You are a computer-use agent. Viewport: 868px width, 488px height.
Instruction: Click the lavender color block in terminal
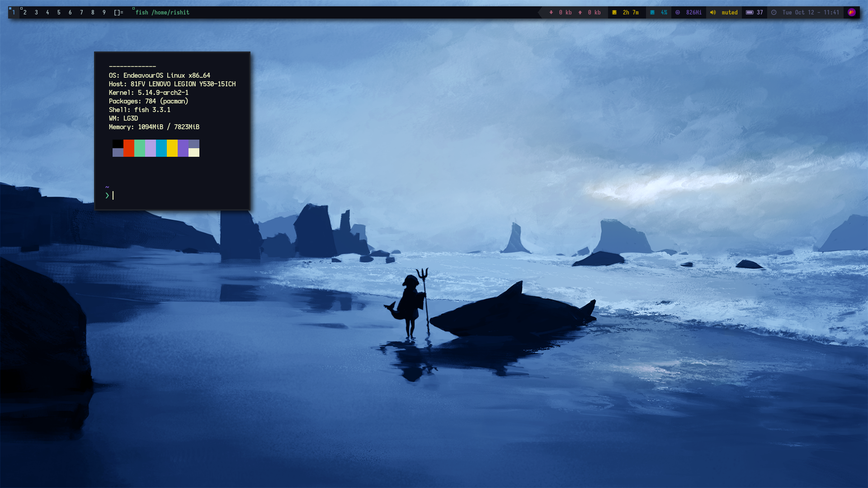(x=151, y=148)
